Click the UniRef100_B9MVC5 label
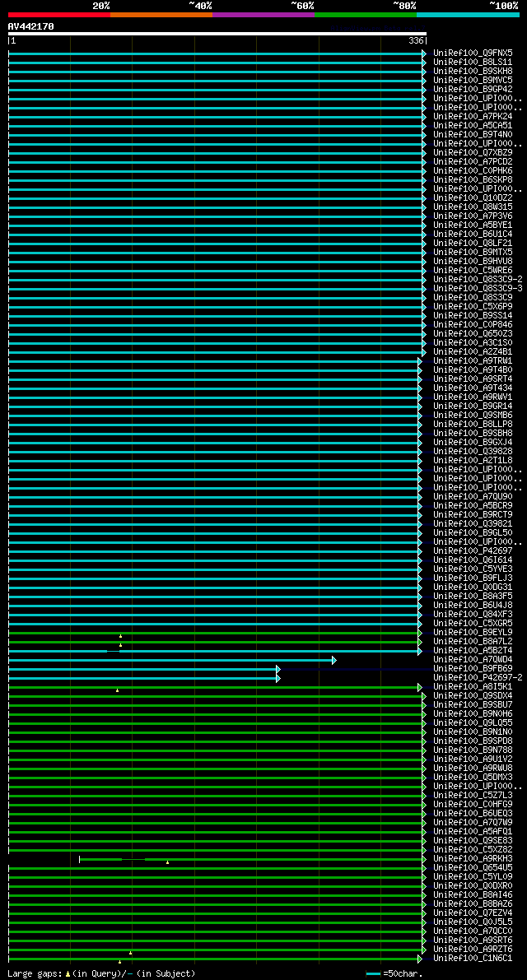This screenshot has width=527, height=980. (473, 80)
